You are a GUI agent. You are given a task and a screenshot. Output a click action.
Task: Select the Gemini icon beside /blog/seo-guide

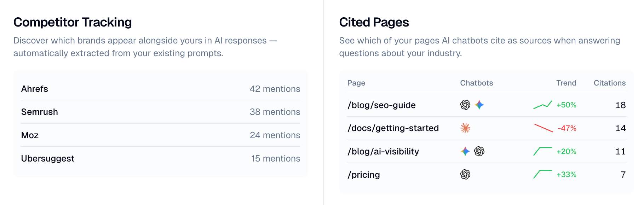point(479,105)
